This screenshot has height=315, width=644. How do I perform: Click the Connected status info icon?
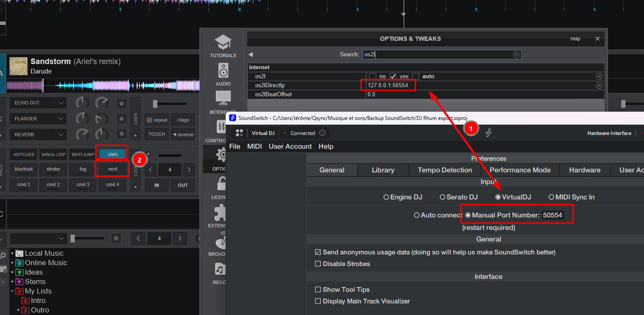[322, 133]
